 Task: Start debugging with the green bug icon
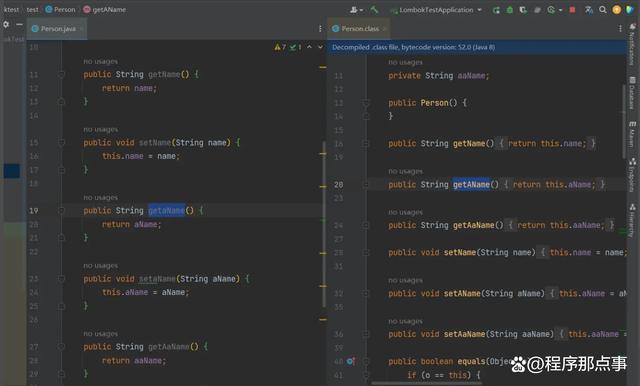coord(509,10)
